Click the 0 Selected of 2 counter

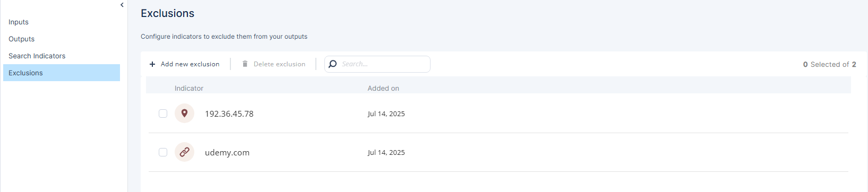(x=829, y=64)
